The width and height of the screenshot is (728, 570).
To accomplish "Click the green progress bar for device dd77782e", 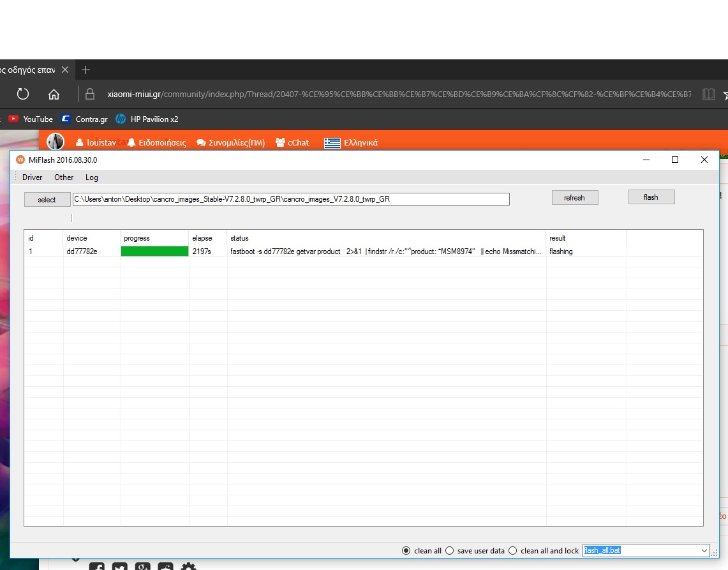I will pyautogui.click(x=154, y=251).
